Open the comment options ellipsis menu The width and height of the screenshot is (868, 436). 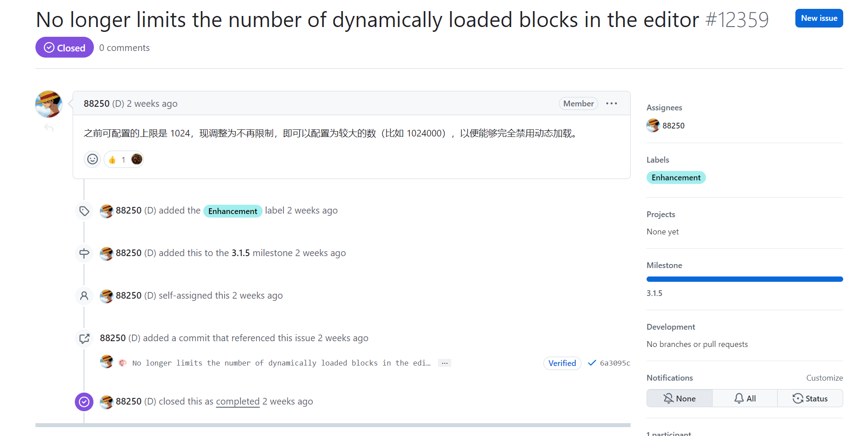tap(612, 104)
